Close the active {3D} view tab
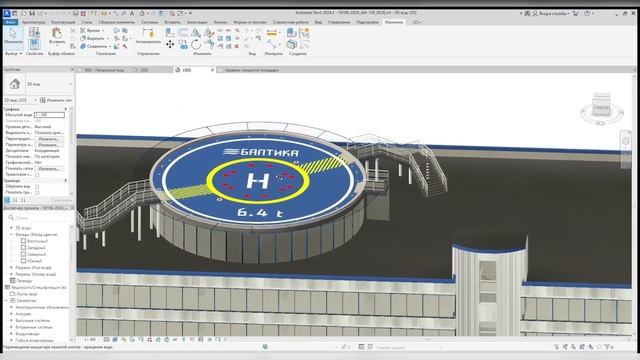Image resolution: width=640 pixels, height=360 pixels. (x=212, y=70)
